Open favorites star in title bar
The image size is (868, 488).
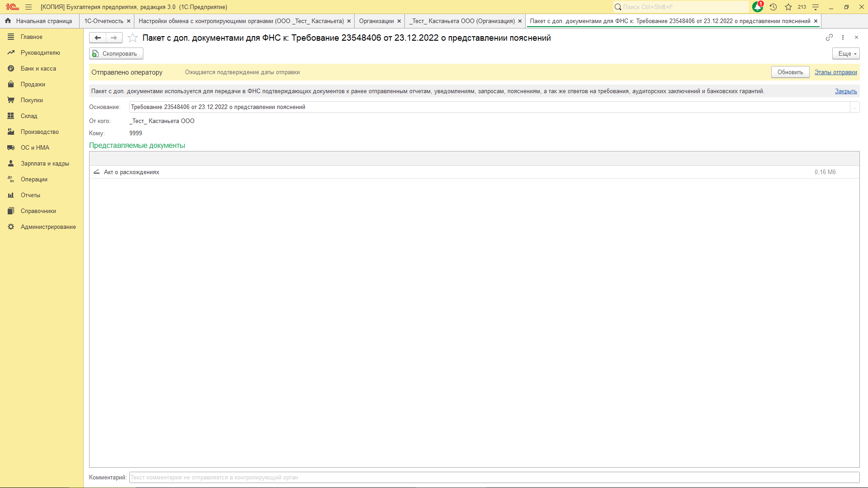pyautogui.click(x=788, y=7)
